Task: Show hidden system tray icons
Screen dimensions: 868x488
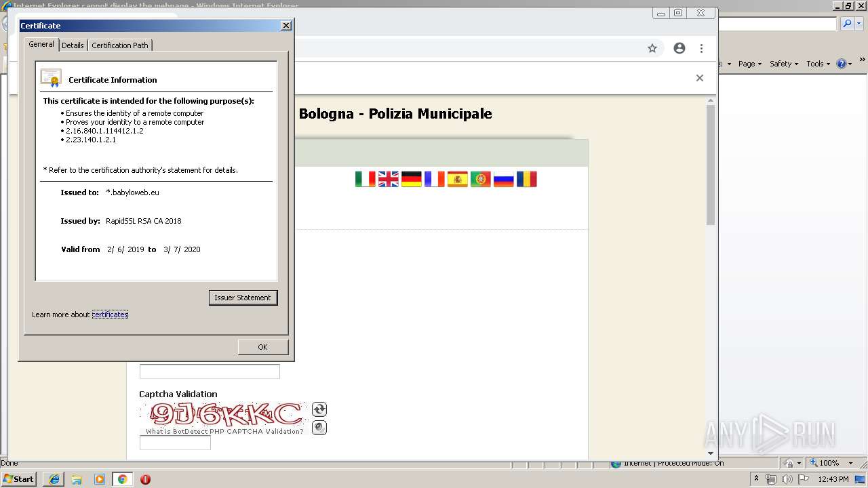Action: [x=756, y=479]
